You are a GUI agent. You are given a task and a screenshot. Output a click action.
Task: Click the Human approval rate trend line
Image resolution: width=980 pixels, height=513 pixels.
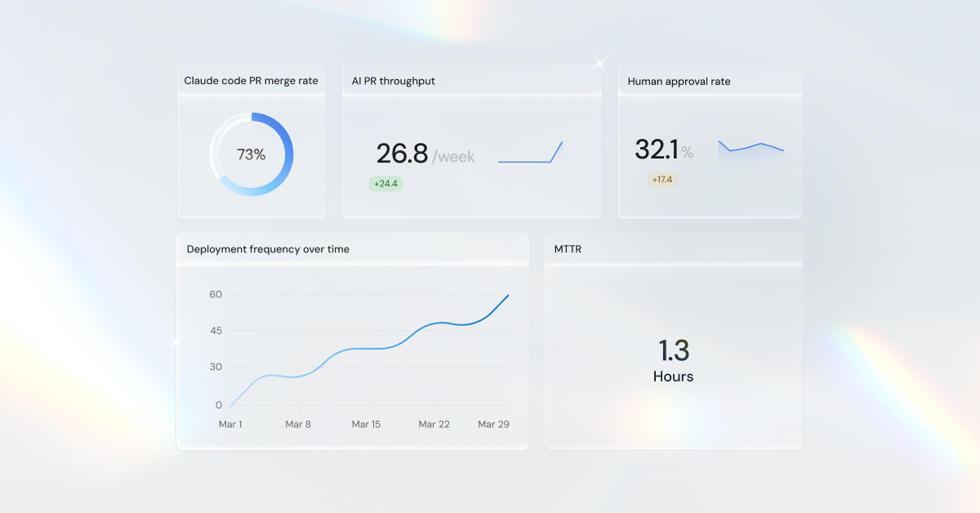pos(751,149)
